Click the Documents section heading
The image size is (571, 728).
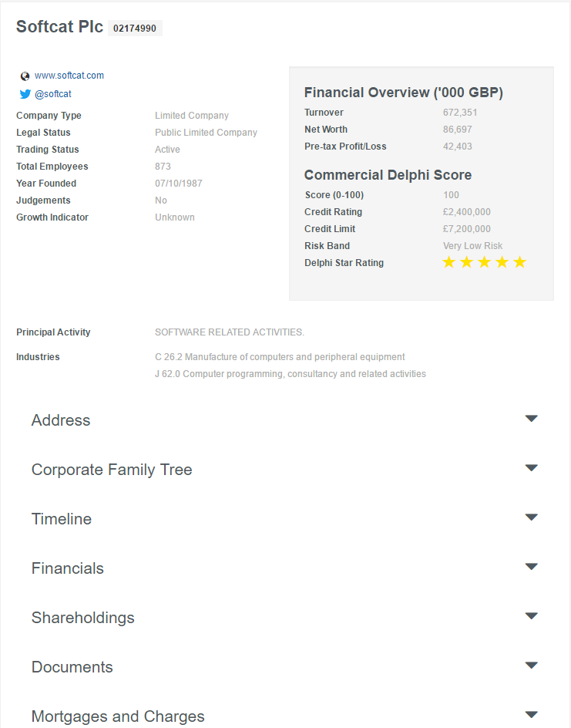(72, 667)
